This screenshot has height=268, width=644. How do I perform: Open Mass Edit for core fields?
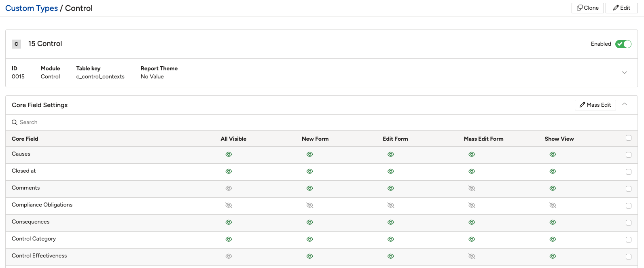(x=595, y=105)
